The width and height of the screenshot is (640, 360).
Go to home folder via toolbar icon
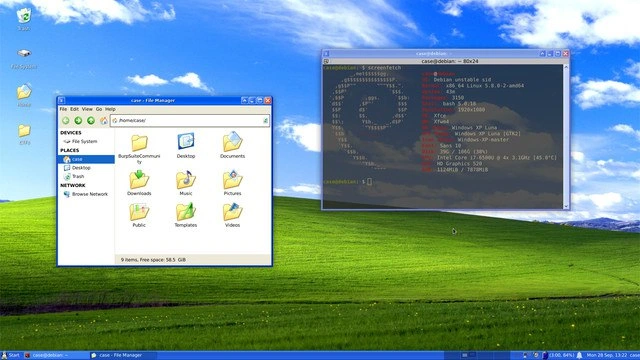pos(104,120)
